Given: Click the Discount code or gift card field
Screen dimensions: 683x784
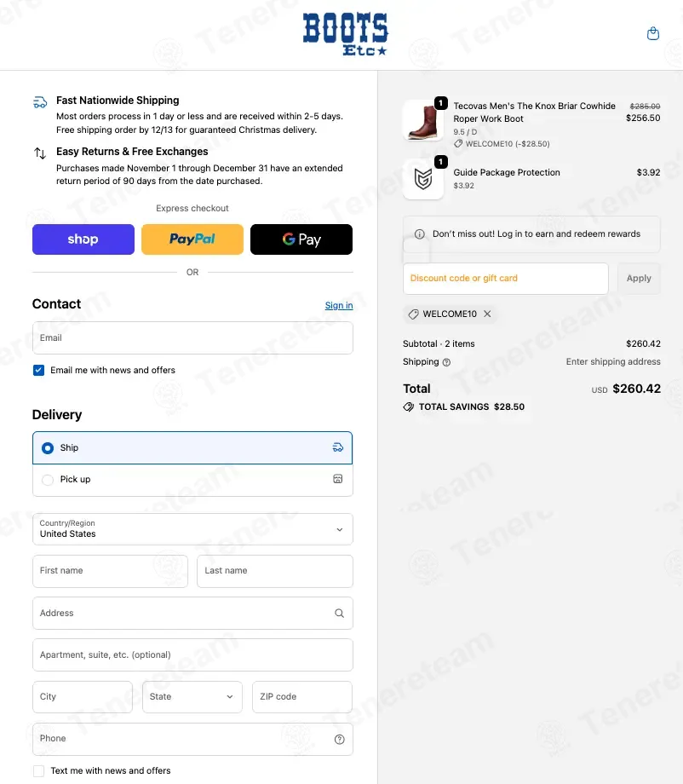Looking at the screenshot, I should 505,279.
